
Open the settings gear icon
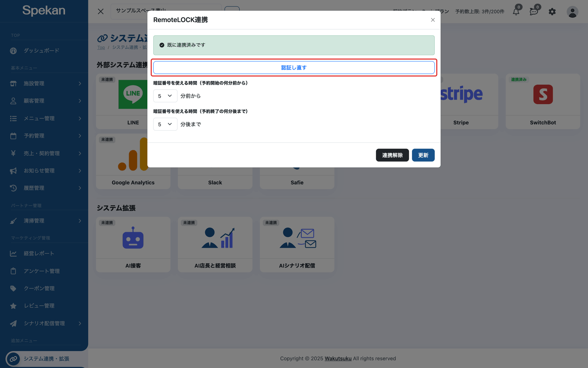click(x=552, y=12)
